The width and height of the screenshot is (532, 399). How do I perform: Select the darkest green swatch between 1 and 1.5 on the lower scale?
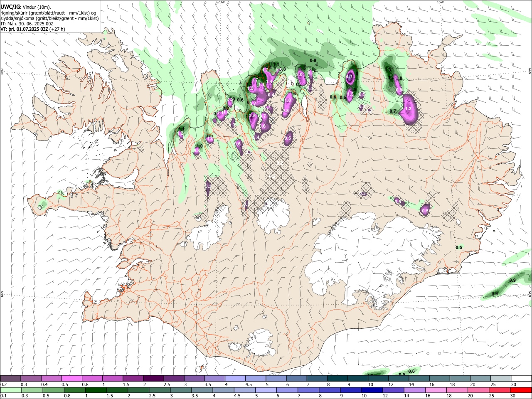(x=95, y=390)
